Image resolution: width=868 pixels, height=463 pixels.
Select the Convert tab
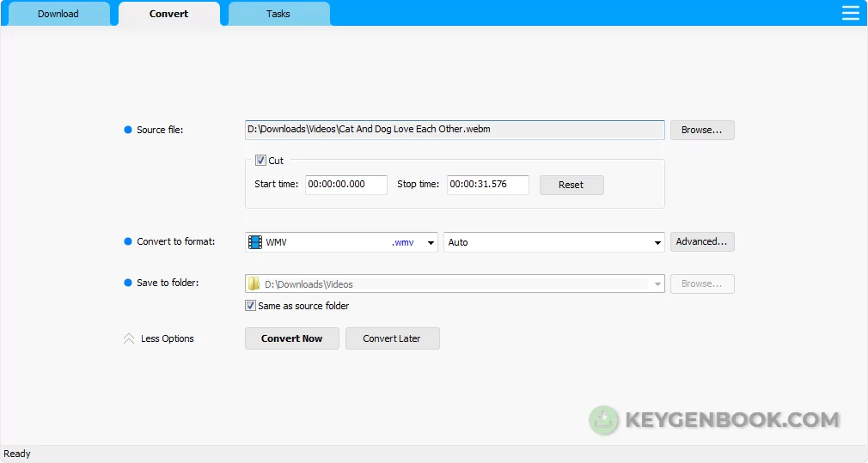click(x=168, y=14)
